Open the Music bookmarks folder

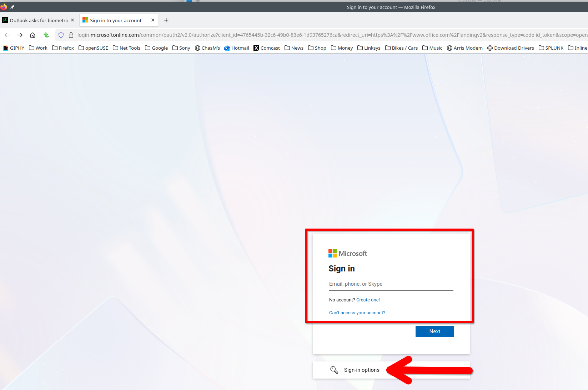coord(432,48)
